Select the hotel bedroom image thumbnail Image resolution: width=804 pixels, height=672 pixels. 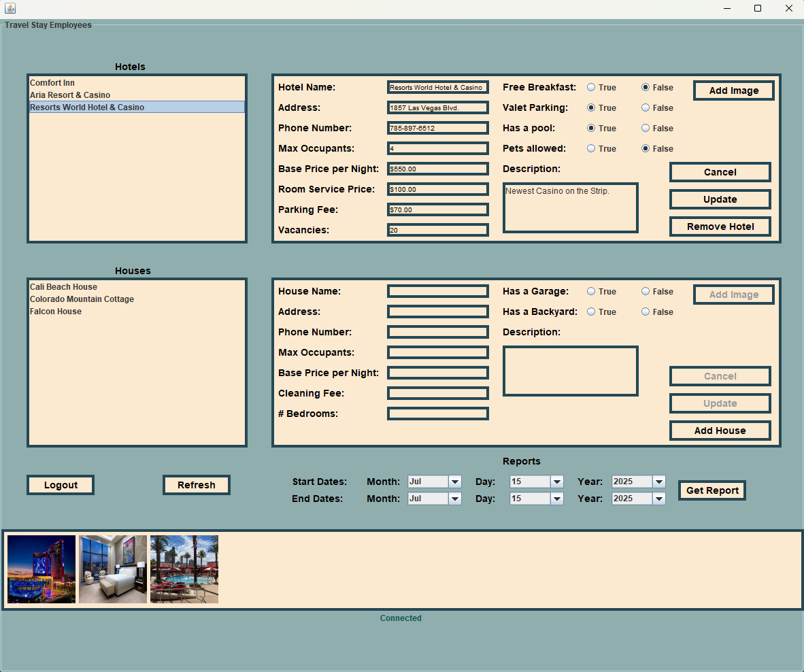click(x=113, y=569)
